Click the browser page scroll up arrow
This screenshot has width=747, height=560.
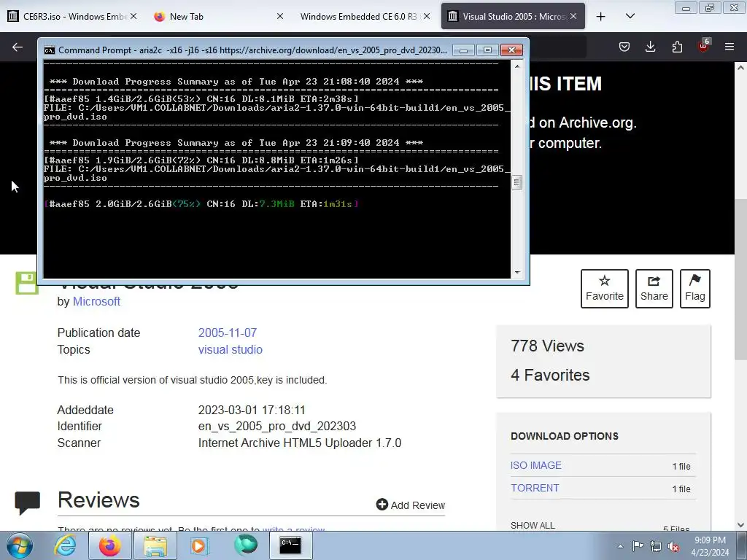point(740,68)
